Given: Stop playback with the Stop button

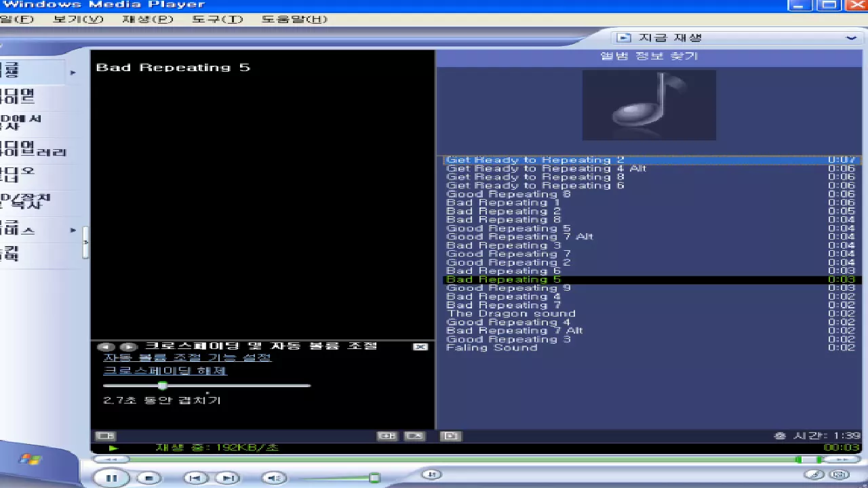Looking at the screenshot, I should [149, 478].
